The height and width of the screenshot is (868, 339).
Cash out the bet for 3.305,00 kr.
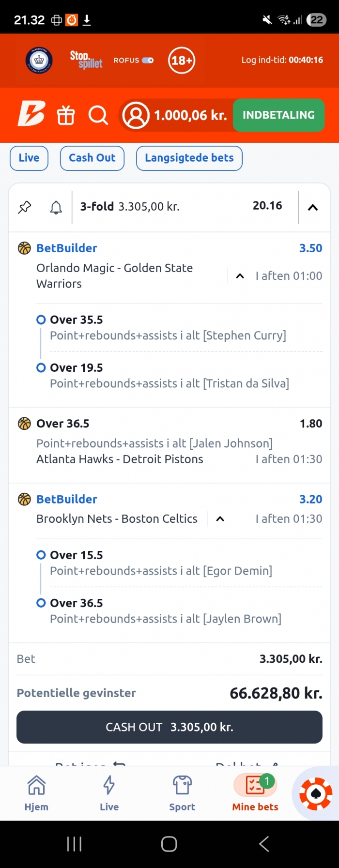[x=169, y=727]
